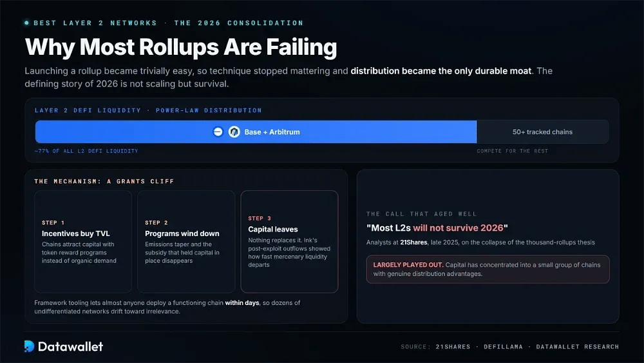Click the Datawallet logo icon in the footer
Screen dimensions: 644x363
(29, 346)
